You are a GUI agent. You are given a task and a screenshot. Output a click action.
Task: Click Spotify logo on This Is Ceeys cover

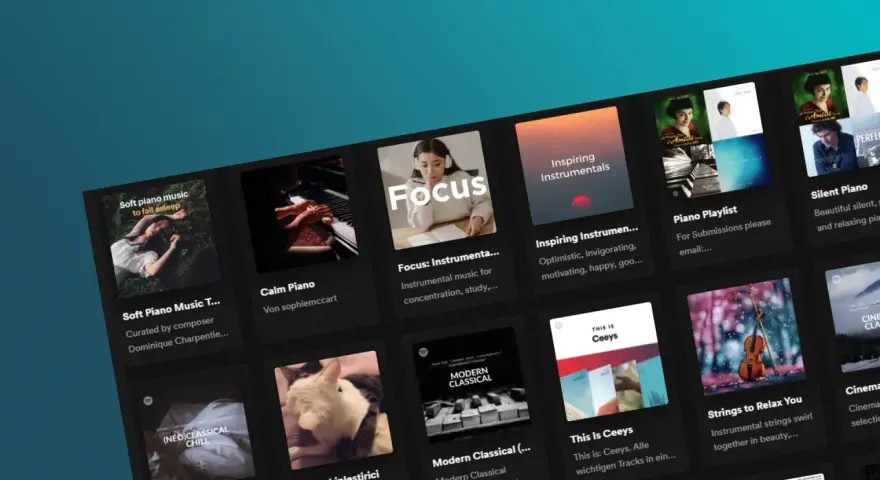click(558, 326)
